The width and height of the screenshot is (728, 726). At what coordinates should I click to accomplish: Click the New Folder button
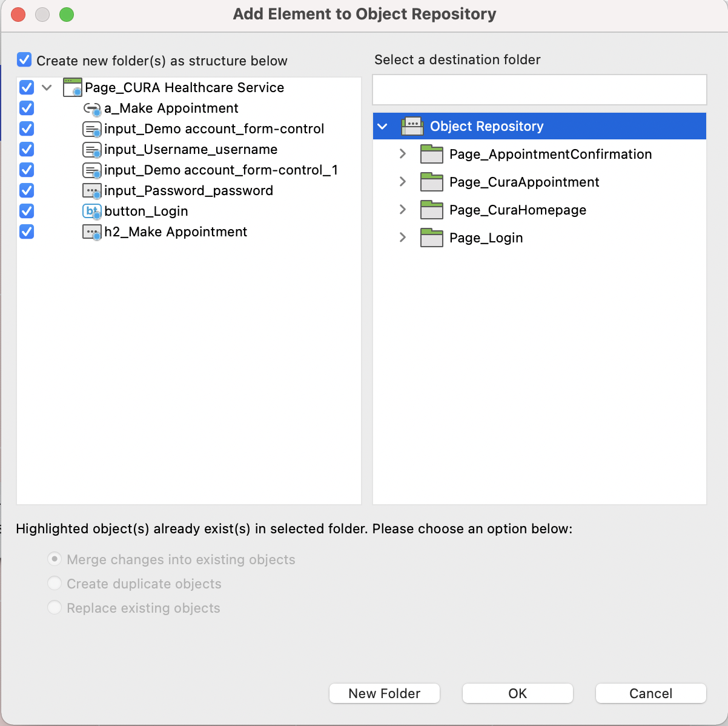tap(385, 693)
